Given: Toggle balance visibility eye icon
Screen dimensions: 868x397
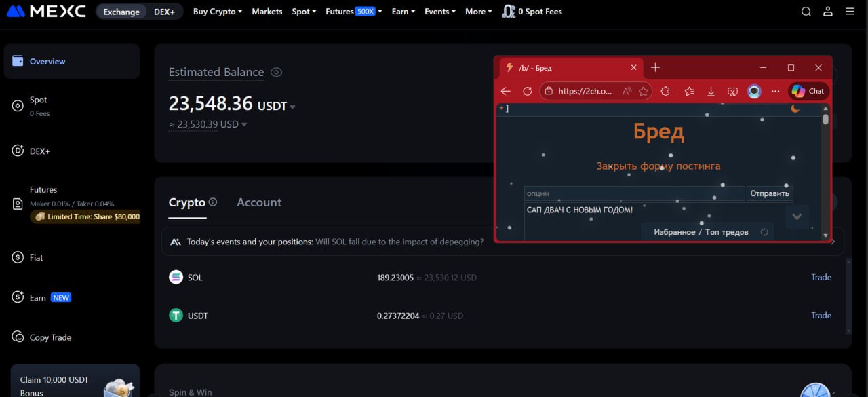Looking at the screenshot, I should point(276,72).
